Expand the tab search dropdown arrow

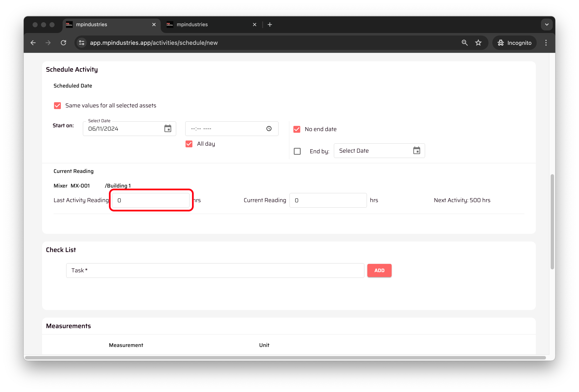547,25
